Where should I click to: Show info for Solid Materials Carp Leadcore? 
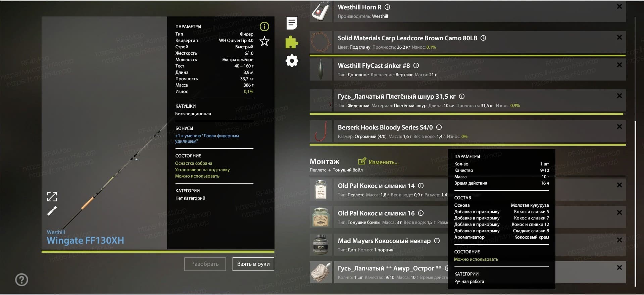[483, 38]
